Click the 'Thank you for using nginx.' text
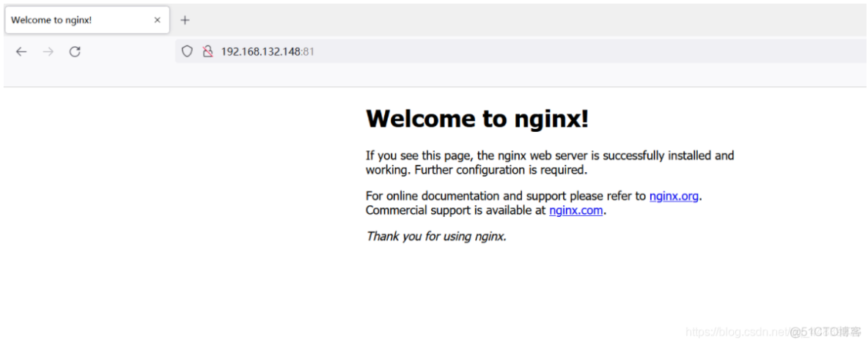Screen dimensions: 868x345 pos(436,237)
